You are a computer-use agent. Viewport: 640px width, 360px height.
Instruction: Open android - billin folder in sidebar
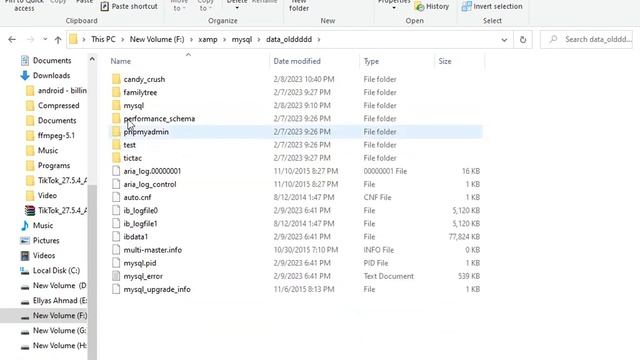click(62, 91)
